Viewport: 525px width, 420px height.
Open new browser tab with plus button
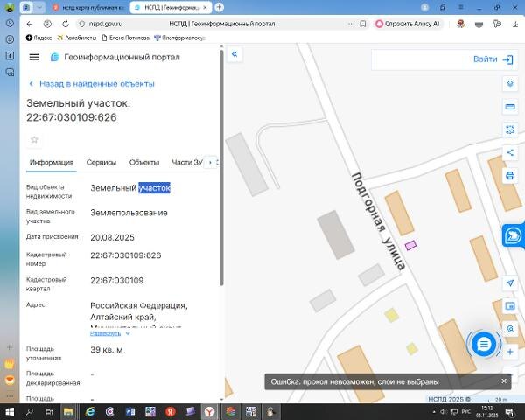[x=220, y=7]
